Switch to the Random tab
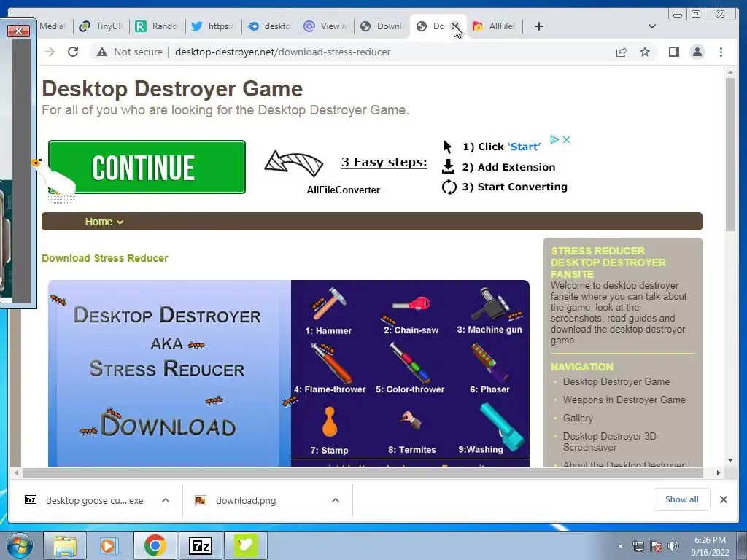Viewport: 747px width, 560px height. [157, 26]
